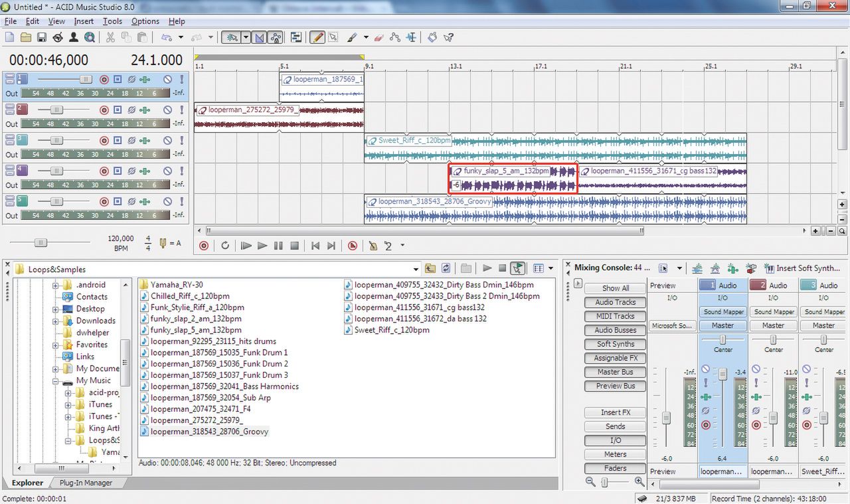Click the Explorer refresh icon
This screenshot has width=850, height=504.
tap(446, 268)
